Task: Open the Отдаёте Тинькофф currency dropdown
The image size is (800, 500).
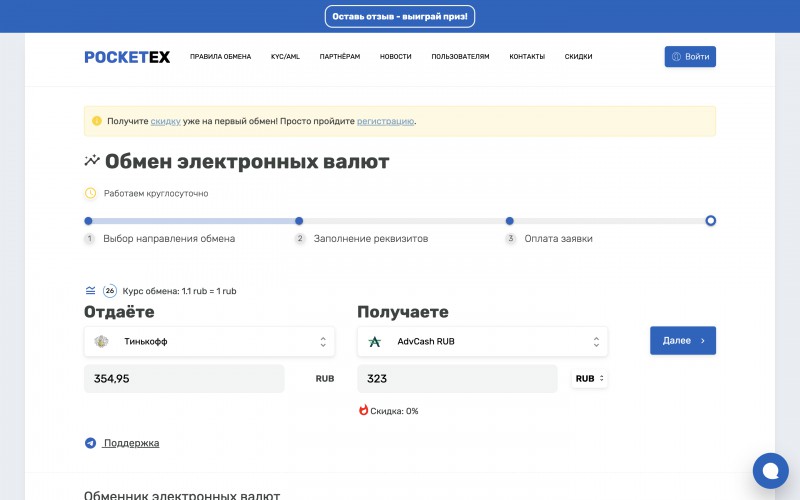Action: tap(209, 341)
